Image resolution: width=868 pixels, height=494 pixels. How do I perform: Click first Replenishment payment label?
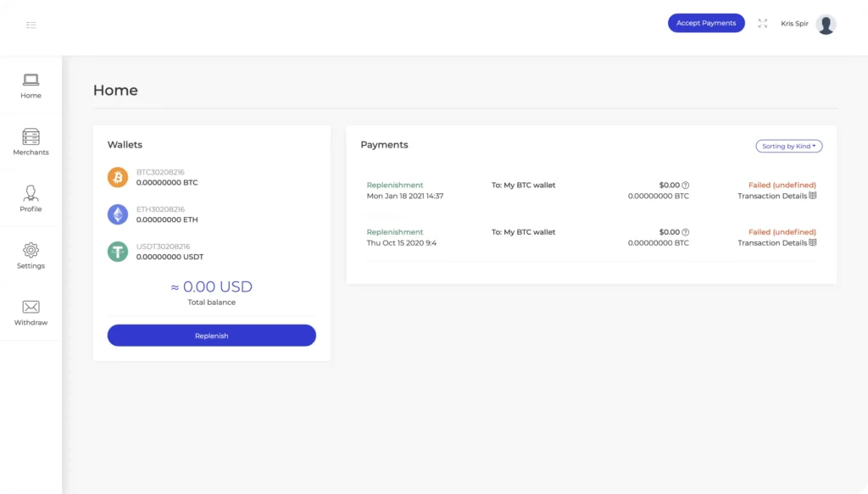point(395,186)
